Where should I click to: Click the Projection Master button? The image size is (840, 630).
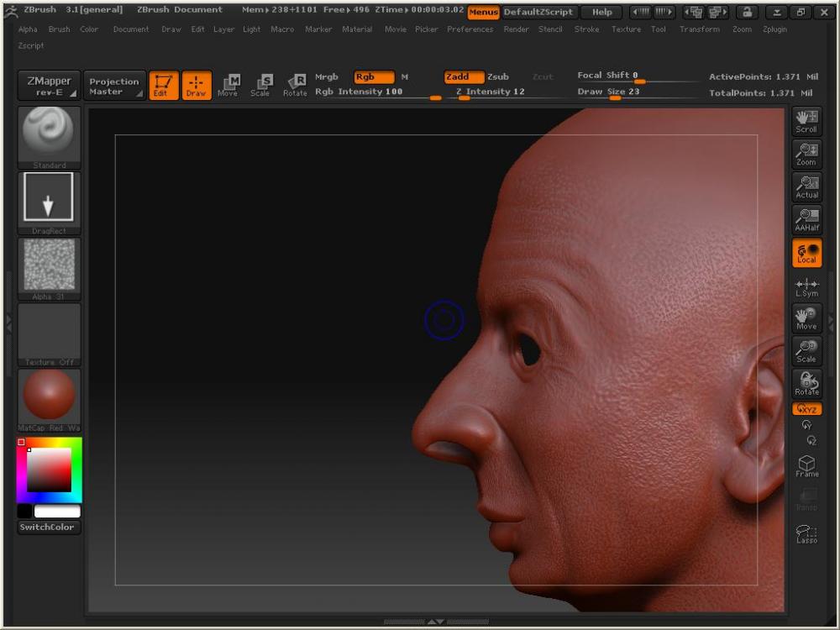coord(114,86)
